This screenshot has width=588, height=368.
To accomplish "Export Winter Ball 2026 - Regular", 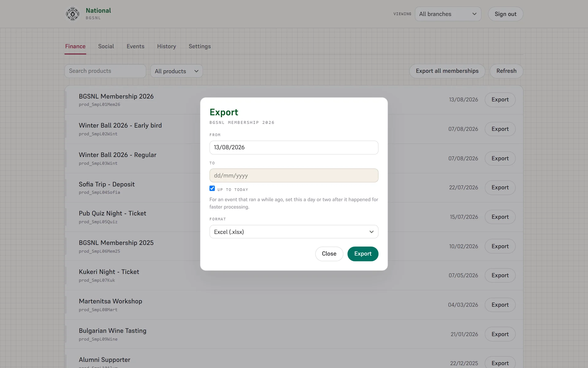I will (500, 159).
